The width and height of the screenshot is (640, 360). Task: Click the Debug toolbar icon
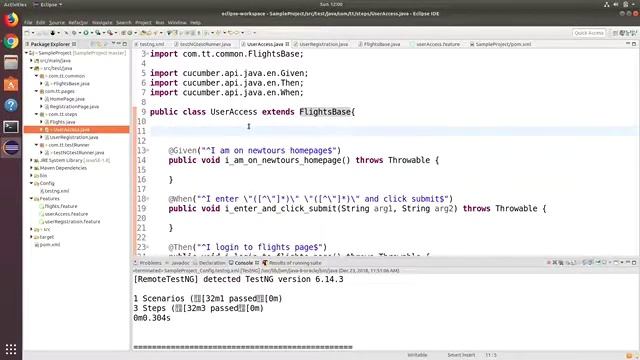pyautogui.click(x=74, y=33)
